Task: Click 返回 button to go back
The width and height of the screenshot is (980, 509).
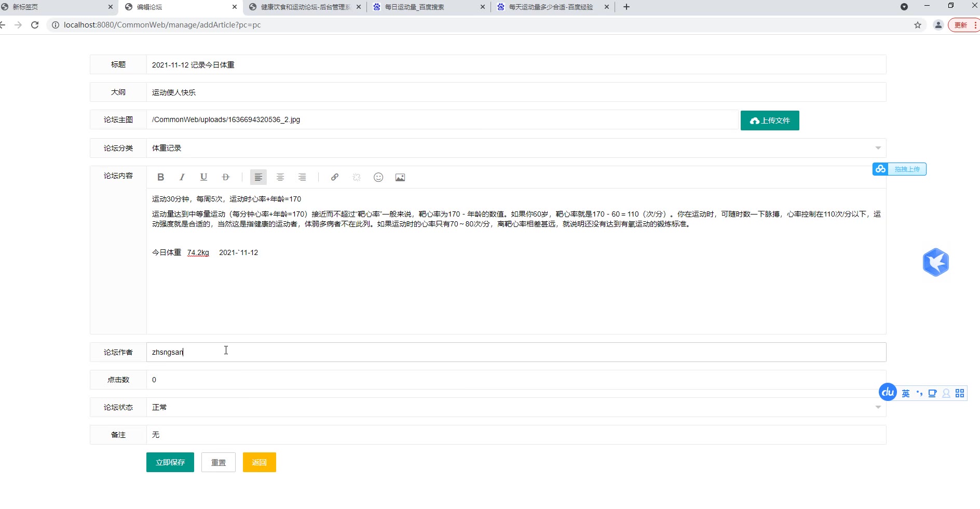Action: [260, 462]
